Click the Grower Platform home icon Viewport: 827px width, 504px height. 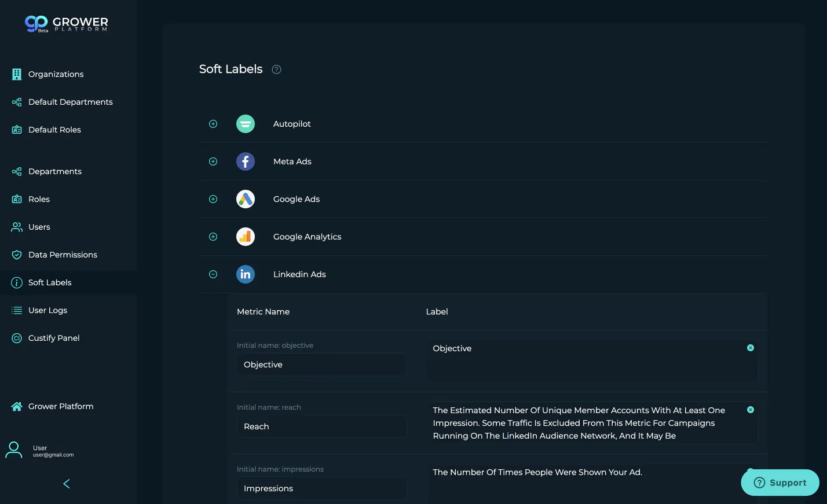click(x=17, y=406)
